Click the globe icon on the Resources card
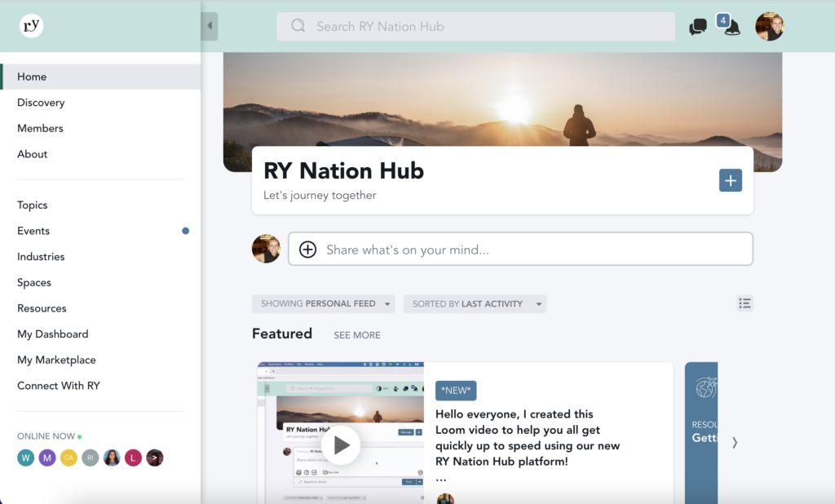835x504 pixels. [x=703, y=384]
